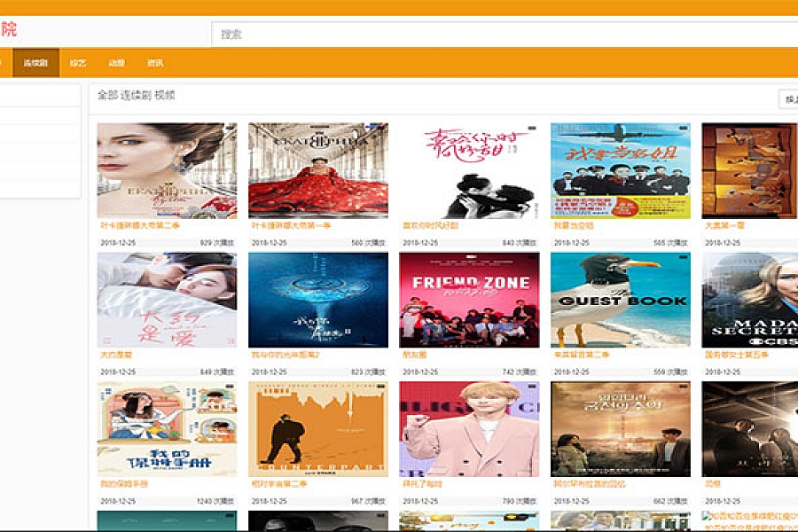
Task: Click the 来宾留言第二季 title link
Action: point(581,355)
